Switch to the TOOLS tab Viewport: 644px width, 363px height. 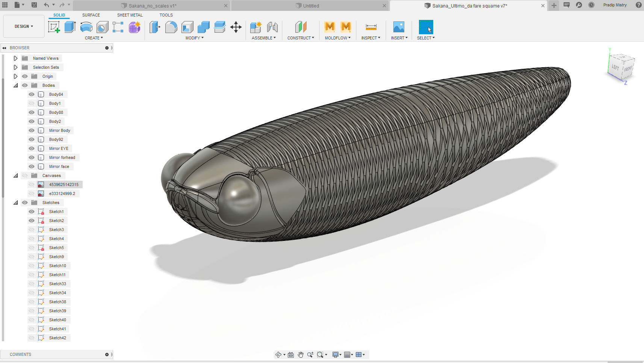click(166, 15)
